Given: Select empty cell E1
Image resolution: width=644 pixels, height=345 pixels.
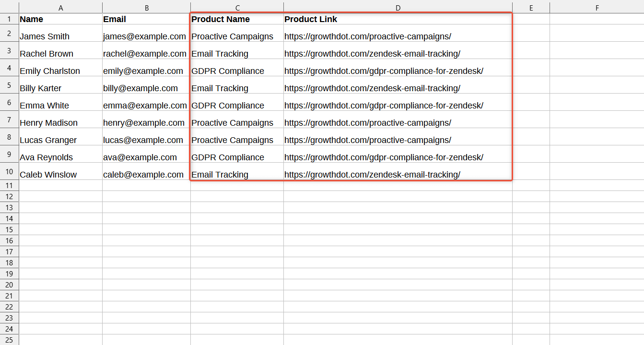Looking at the screenshot, I should click(x=531, y=19).
